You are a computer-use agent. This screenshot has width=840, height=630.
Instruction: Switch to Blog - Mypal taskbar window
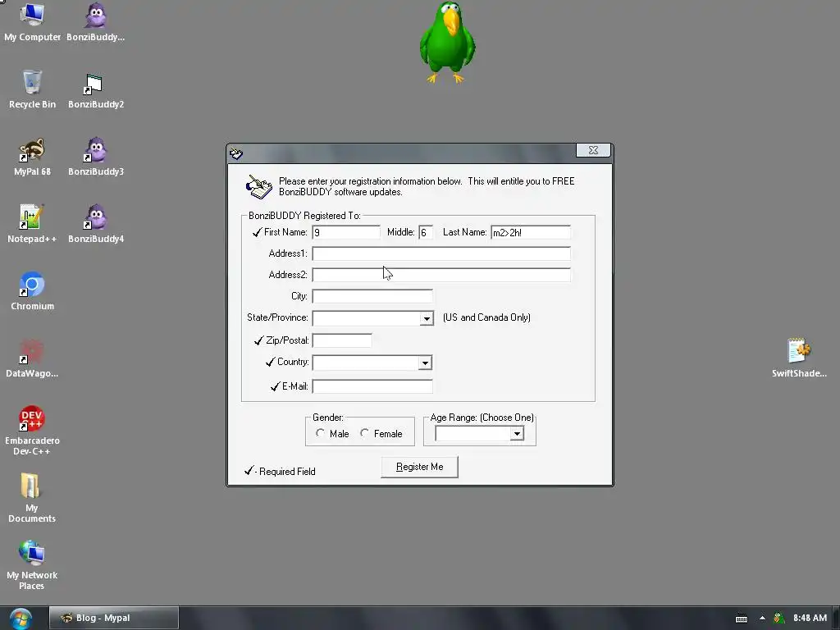coord(114,618)
